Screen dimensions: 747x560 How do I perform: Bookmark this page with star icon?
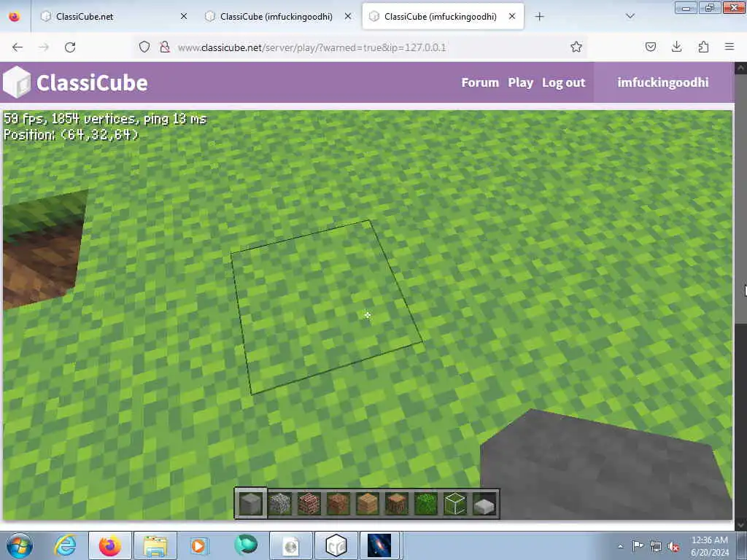click(576, 47)
